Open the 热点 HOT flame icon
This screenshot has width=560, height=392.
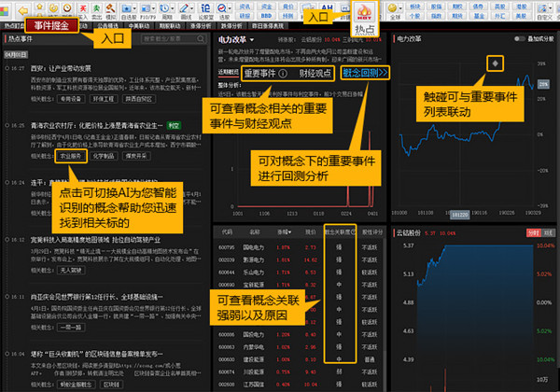point(364,13)
